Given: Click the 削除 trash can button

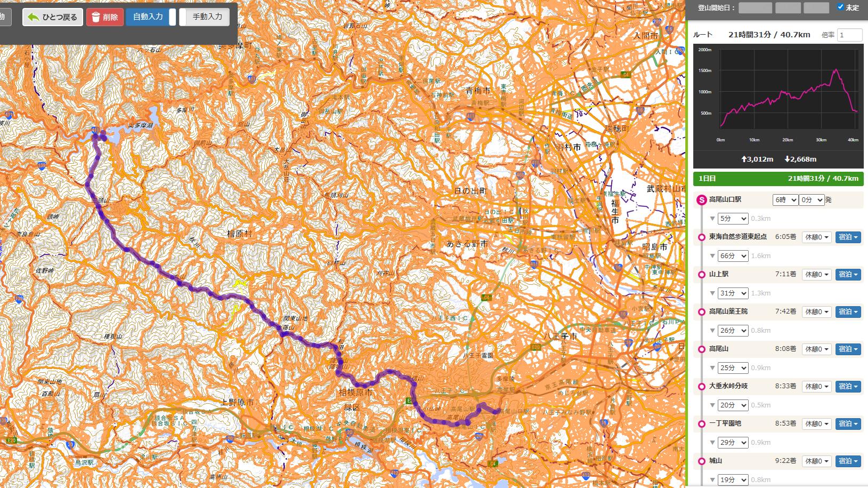Looking at the screenshot, I should pos(105,17).
